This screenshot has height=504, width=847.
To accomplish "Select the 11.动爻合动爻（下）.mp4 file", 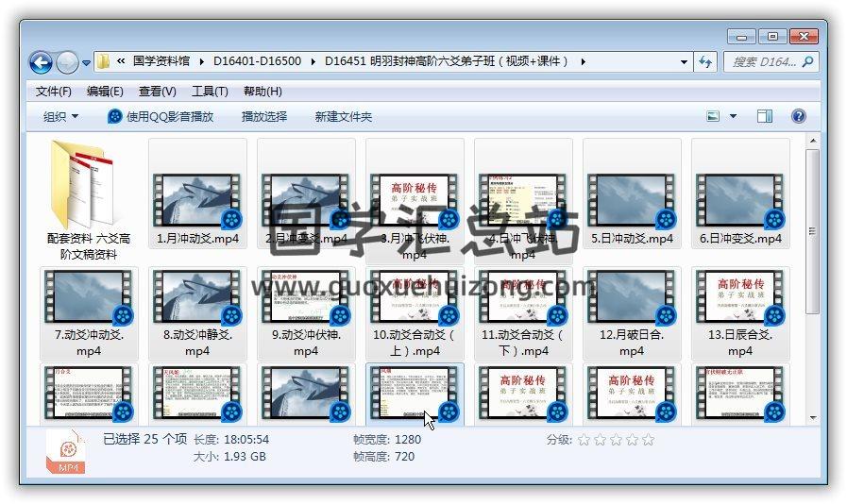I will click(x=523, y=313).
